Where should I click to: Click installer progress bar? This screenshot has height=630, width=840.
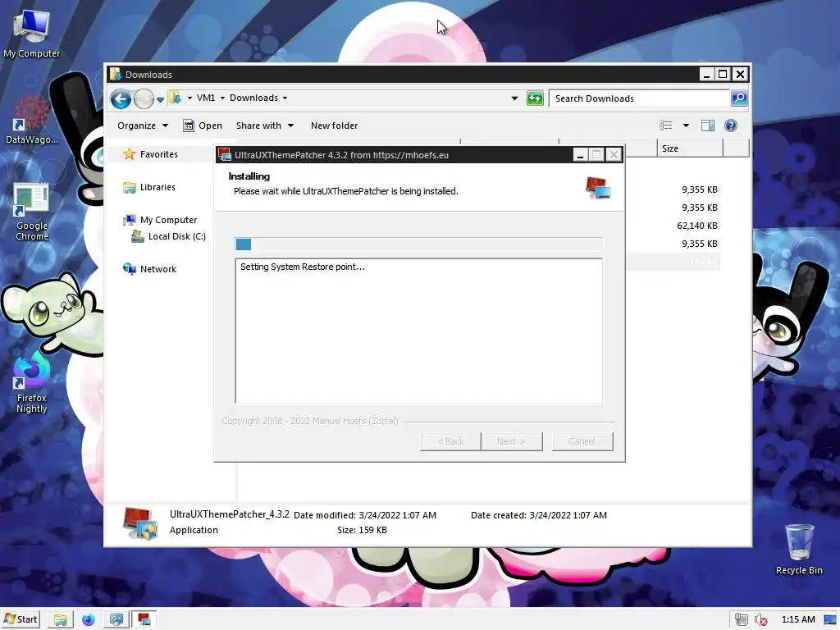[418, 244]
